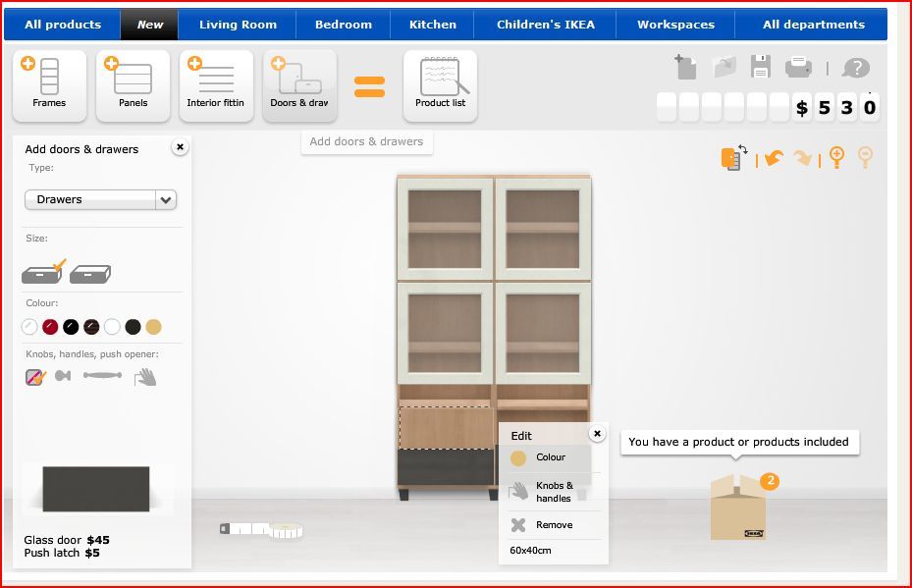Open the Interior fittings tool
The width and height of the screenshot is (912, 588).
coord(216,85)
